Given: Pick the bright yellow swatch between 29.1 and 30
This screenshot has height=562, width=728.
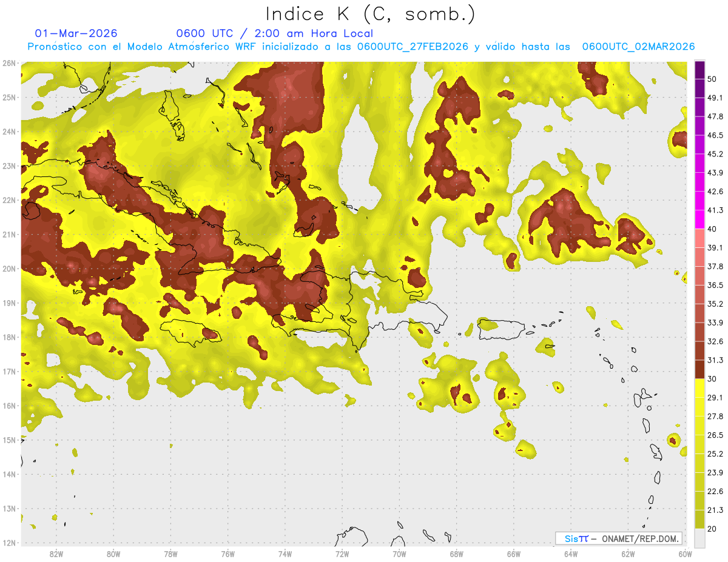Looking at the screenshot, I should pyautogui.click(x=699, y=388).
